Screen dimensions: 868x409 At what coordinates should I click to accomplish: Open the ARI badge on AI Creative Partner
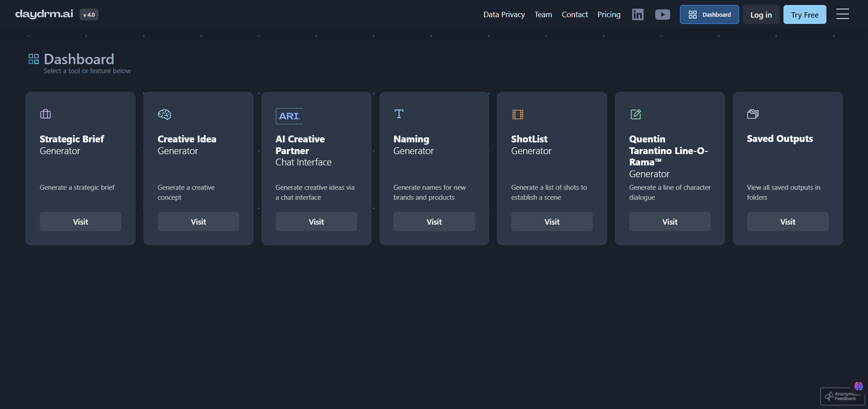(289, 116)
